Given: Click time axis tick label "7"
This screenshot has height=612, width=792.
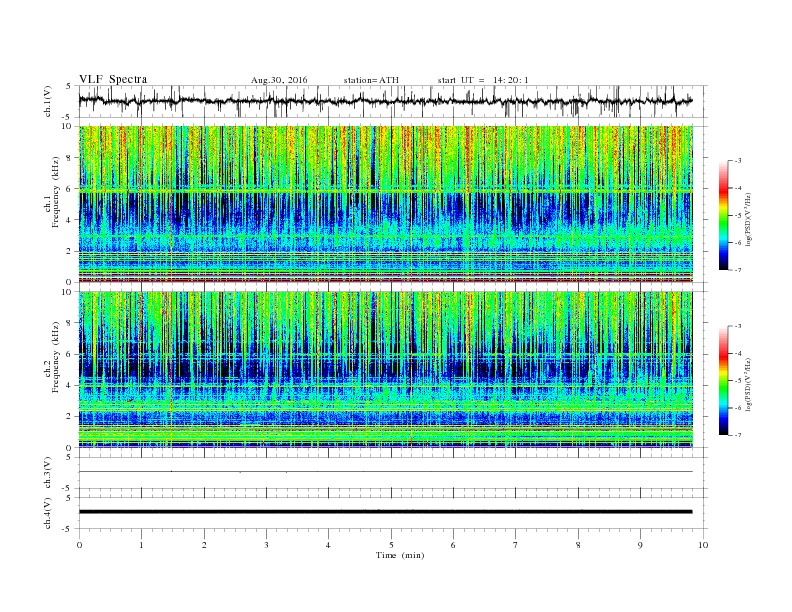Looking at the screenshot, I should [516, 545].
